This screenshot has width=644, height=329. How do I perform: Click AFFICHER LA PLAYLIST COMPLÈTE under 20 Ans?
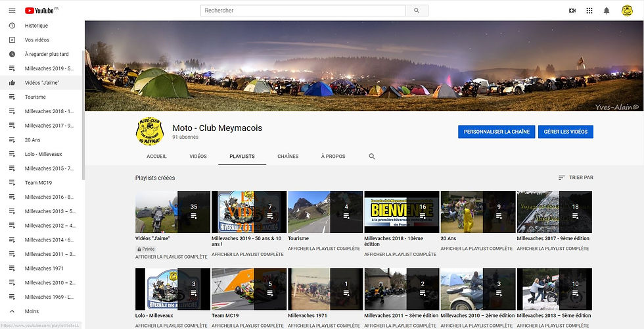click(476, 249)
